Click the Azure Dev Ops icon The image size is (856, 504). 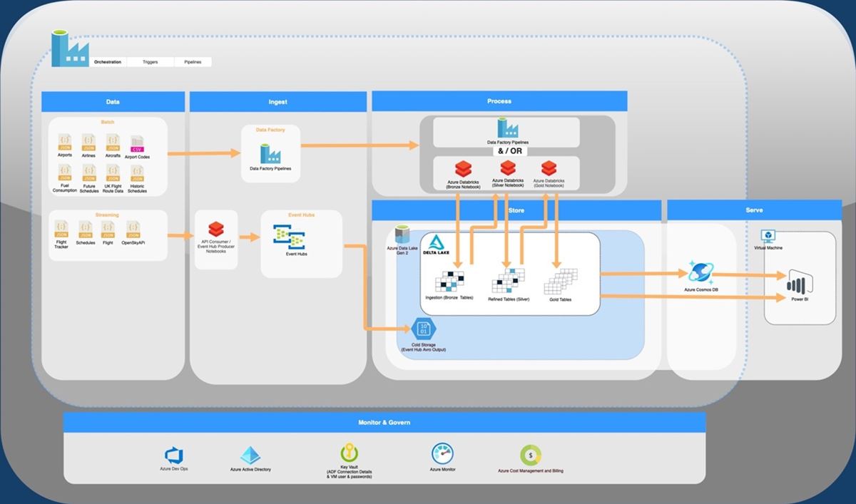point(174,456)
